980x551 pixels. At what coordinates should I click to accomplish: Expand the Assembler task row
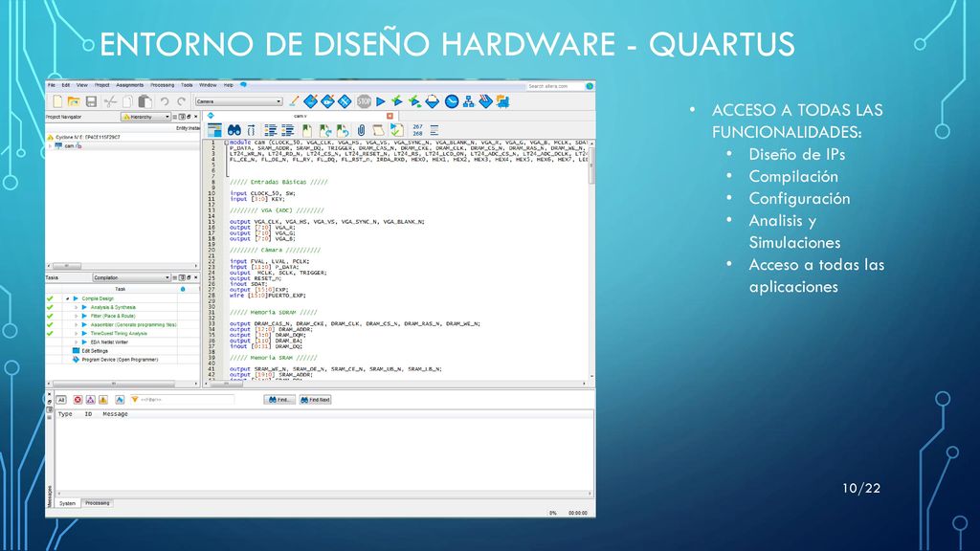(77, 325)
